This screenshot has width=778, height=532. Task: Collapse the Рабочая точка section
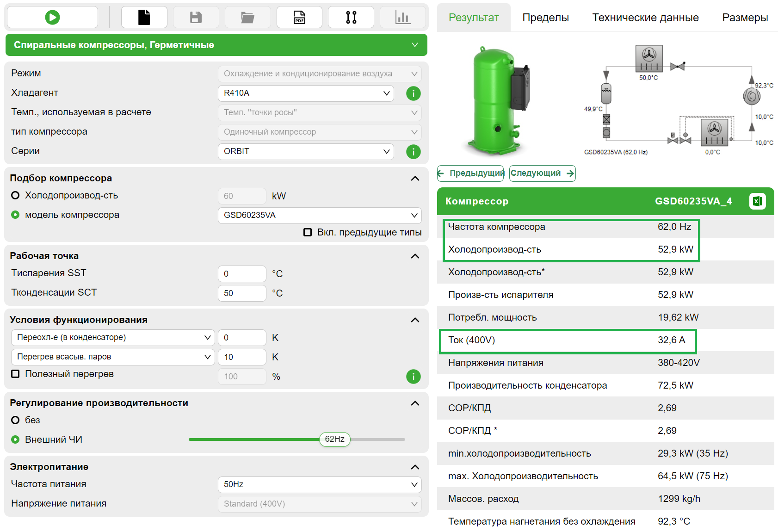pos(415,256)
